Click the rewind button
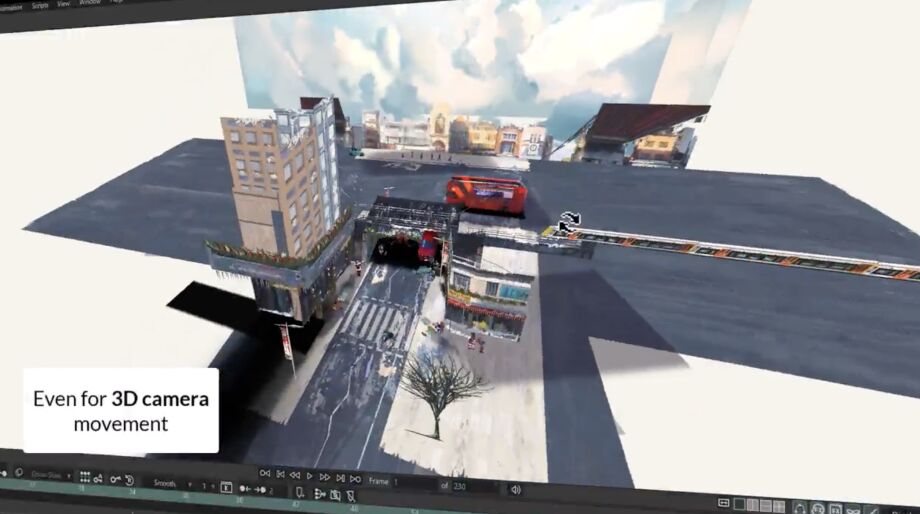The height and width of the screenshot is (514, 920). click(x=295, y=475)
